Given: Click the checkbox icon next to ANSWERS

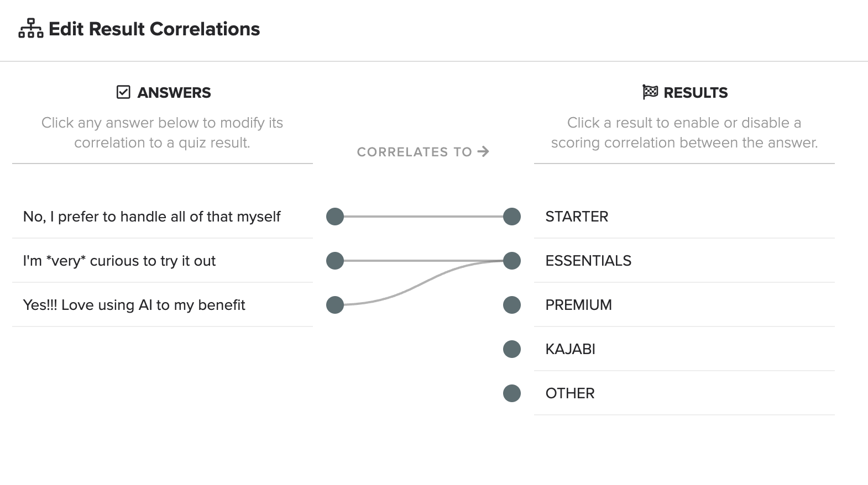Looking at the screenshot, I should coord(123,92).
